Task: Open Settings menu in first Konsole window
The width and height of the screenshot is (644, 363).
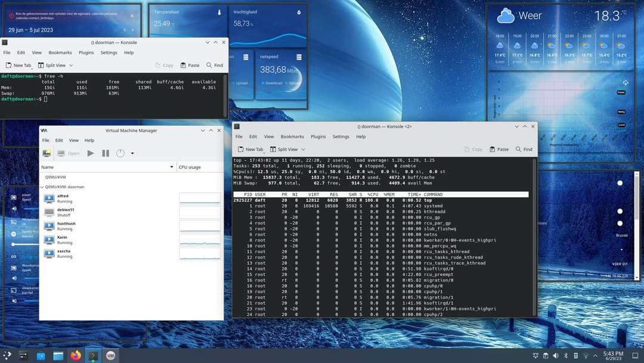Action: 109,53
